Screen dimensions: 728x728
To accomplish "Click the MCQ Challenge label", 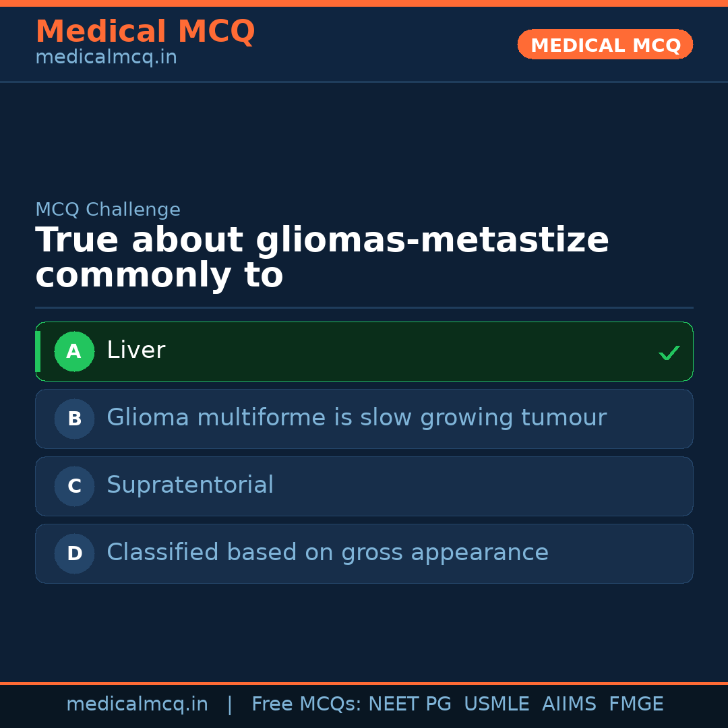I will pos(108,210).
